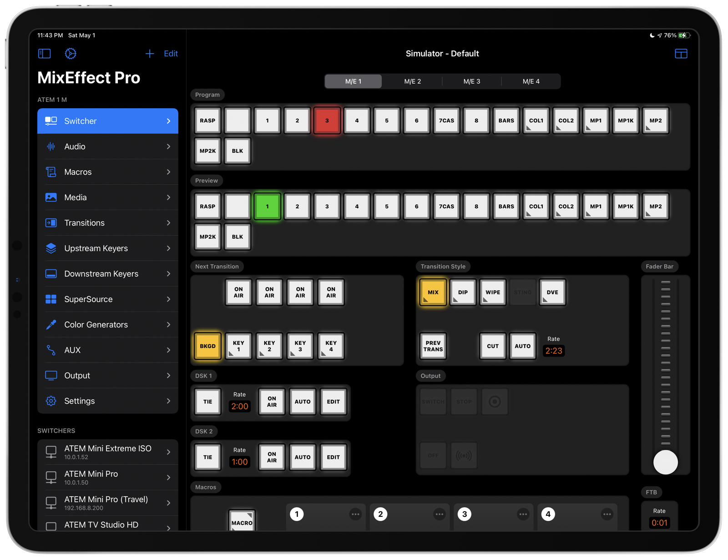This screenshot has height=560, width=728.
Task: Expand the AUX row chevron
Action: (x=168, y=350)
